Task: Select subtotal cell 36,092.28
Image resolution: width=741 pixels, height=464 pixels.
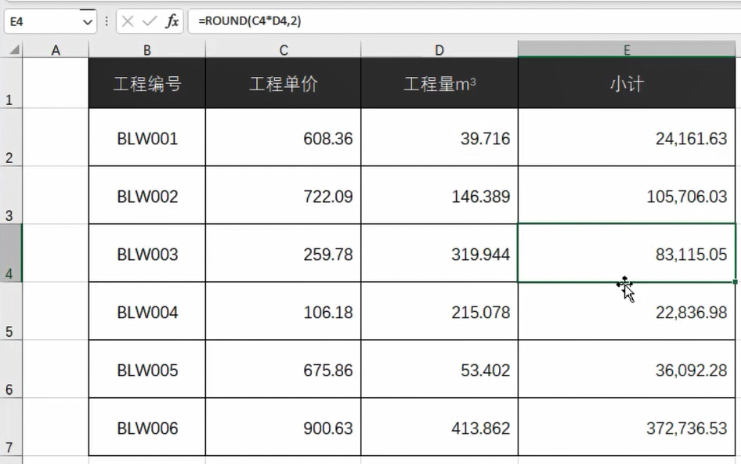Action: (x=627, y=369)
